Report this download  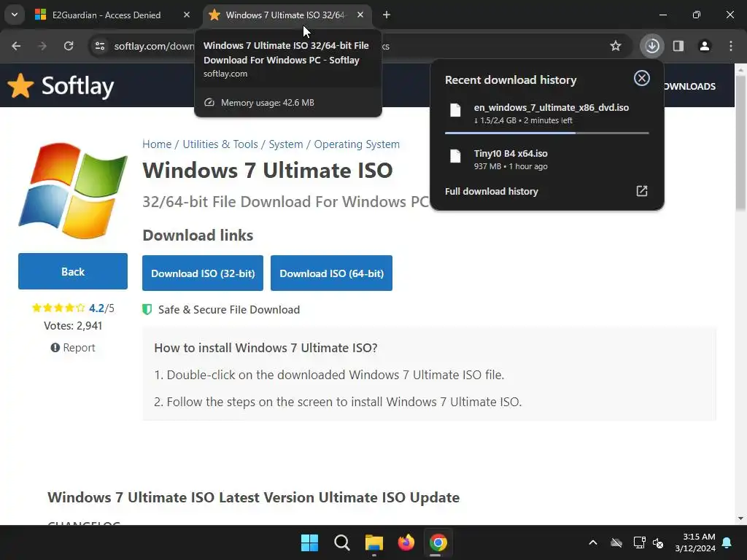coord(73,348)
